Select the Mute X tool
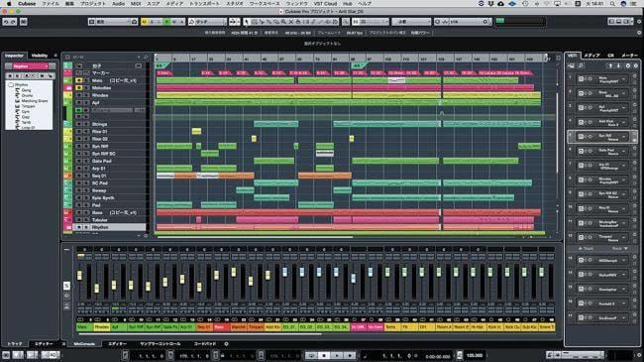The width and height of the screenshot is (644, 362). (x=290, y=22)
